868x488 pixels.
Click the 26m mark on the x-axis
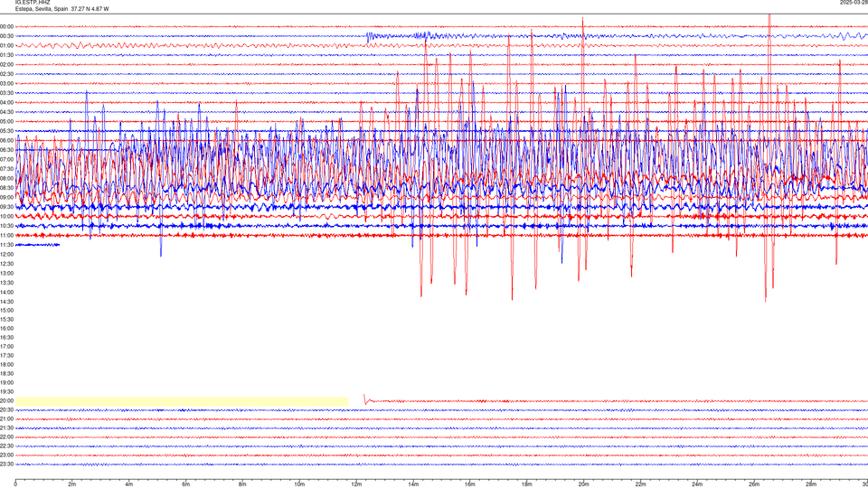click(754, 484)
